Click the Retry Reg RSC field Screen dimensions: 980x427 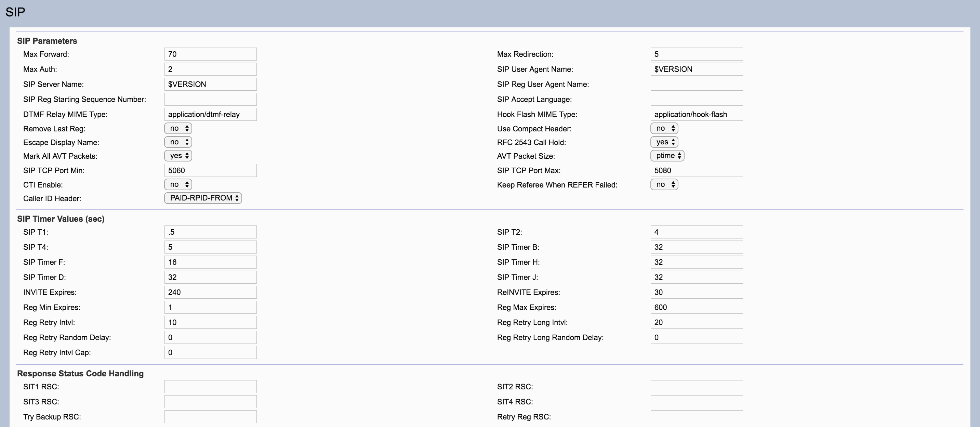(x=697, y=417)
